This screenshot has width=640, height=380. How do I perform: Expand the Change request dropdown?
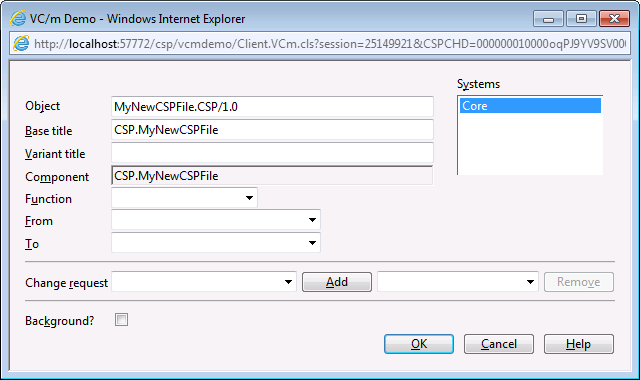(204, 282)
